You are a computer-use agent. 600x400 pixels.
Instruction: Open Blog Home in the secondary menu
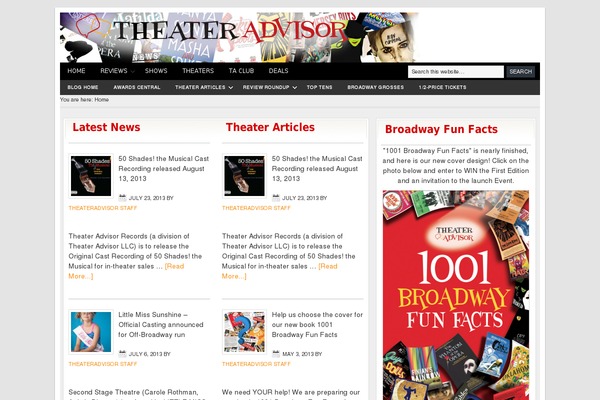[83, 87]
